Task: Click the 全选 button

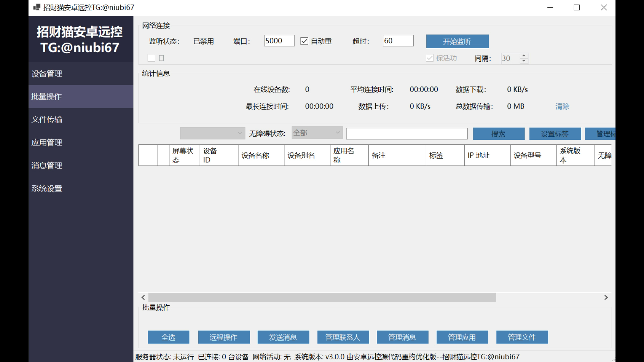Action: point(168,337)
